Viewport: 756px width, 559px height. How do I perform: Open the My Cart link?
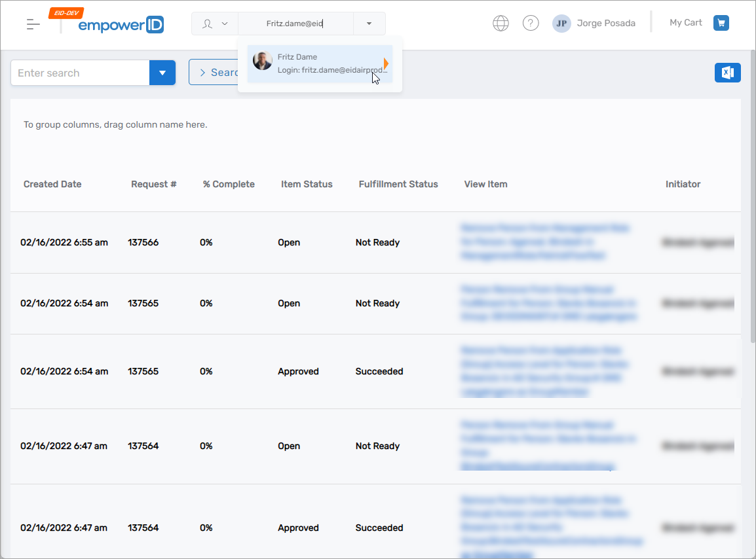click(685, 23)
